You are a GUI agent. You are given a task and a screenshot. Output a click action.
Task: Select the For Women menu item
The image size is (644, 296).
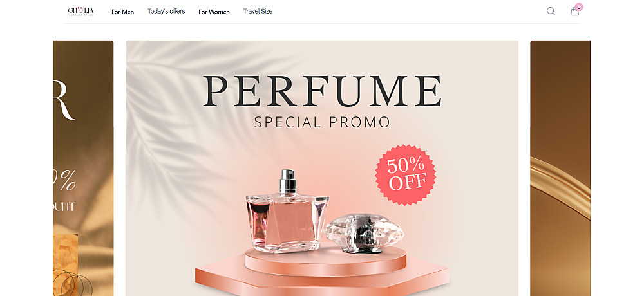coord(214,12)
